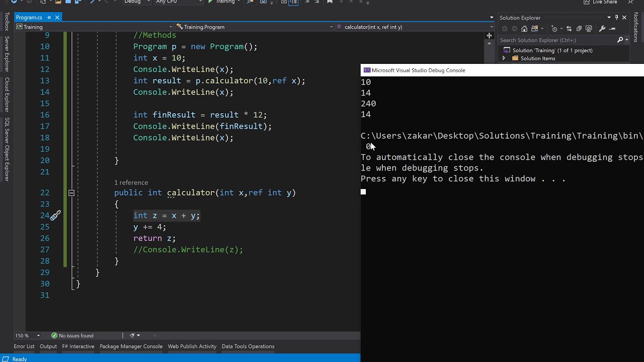The height and width of the screenshot is (362, 644).
Task: Pin the Program.cs tab
Action: point(49,18)
